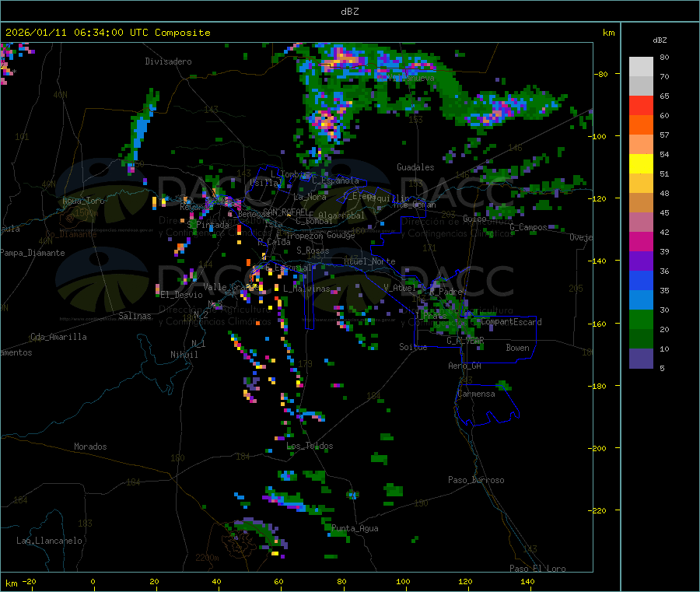The width and height of the screenshot is (700, 592).
Task: Click the 5 dBZ slate legend swatch
Action: coord(641,359)
